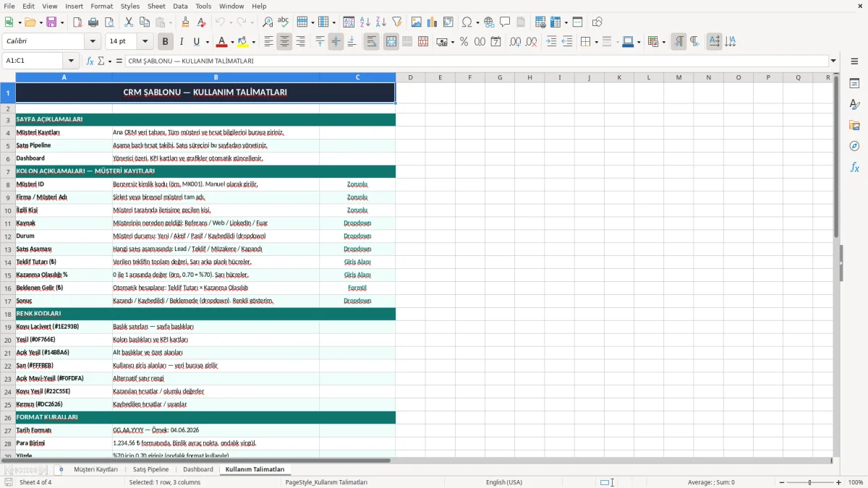
Task: Insert Comment speech bubble icon
Action: [505, 22]
